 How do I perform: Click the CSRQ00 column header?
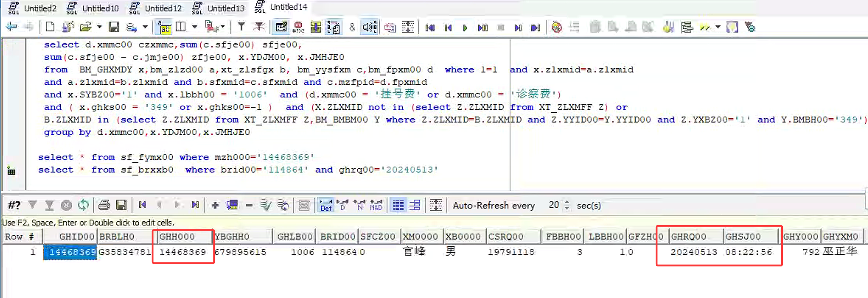point(513,237)
